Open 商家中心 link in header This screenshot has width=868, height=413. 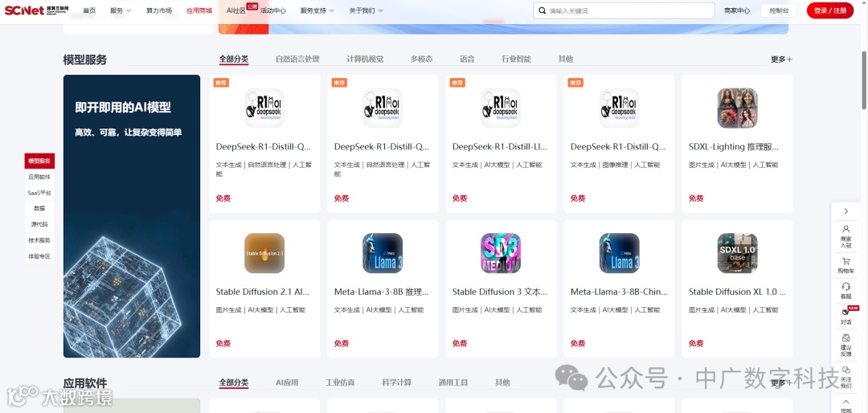[737, 10]
